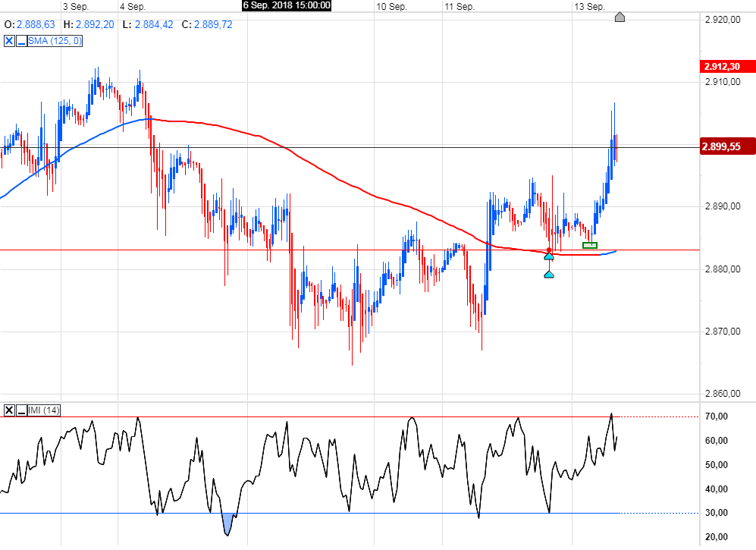The height and width of the screenshot is (550, 756).
Task: Collapse the IMI (14) indicator panel
Action: pyautogui.click(x=22, y=410)
